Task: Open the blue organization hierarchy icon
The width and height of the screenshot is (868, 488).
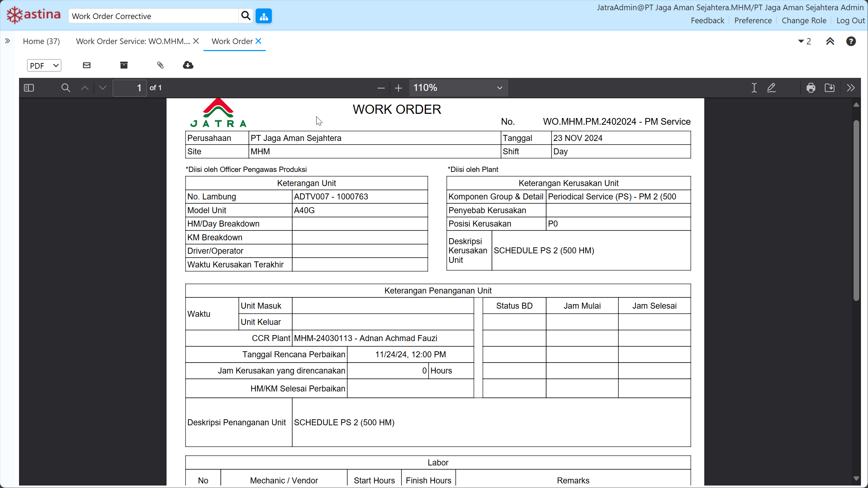Action: click(x=264, y=16)
